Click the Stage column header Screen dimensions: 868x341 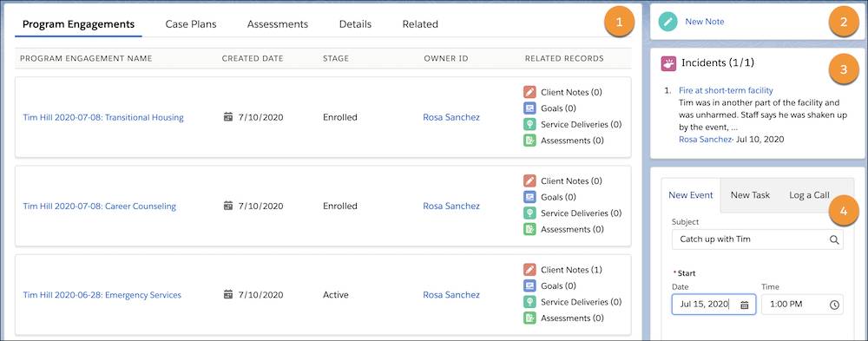pos(336,59)
